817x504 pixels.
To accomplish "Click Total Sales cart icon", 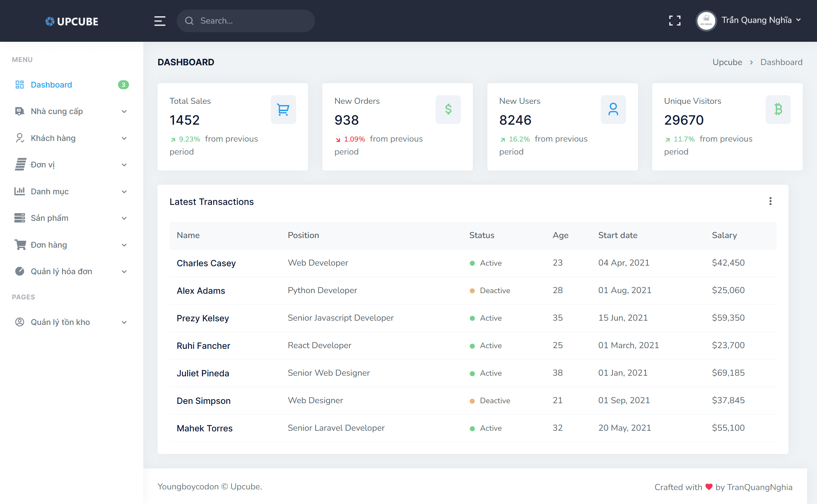I will [x=283, y=109].
